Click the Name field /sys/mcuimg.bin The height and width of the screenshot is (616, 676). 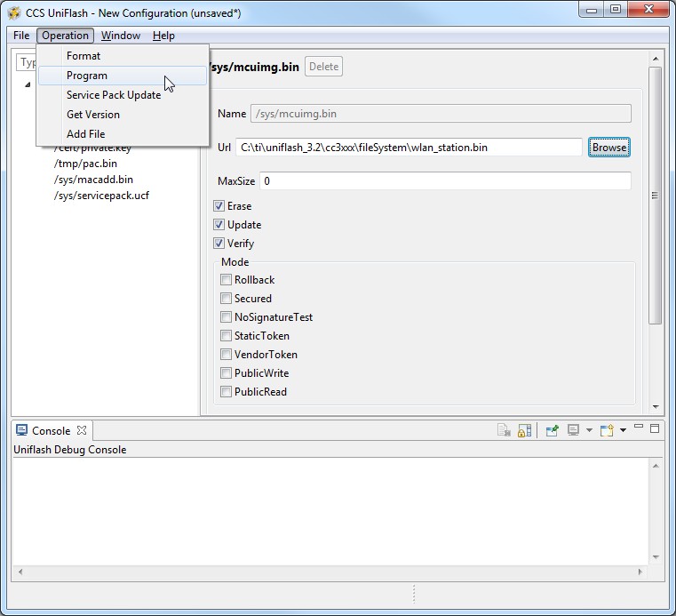(441, 114)
